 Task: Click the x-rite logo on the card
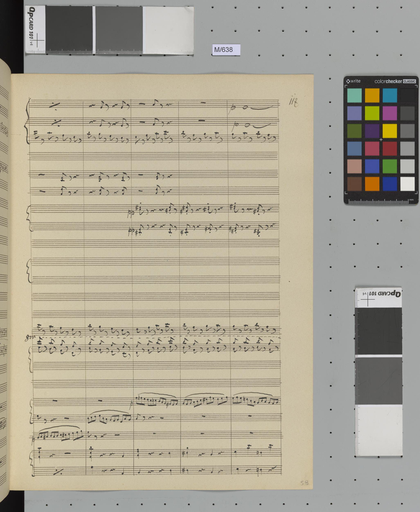click(354, 81)
